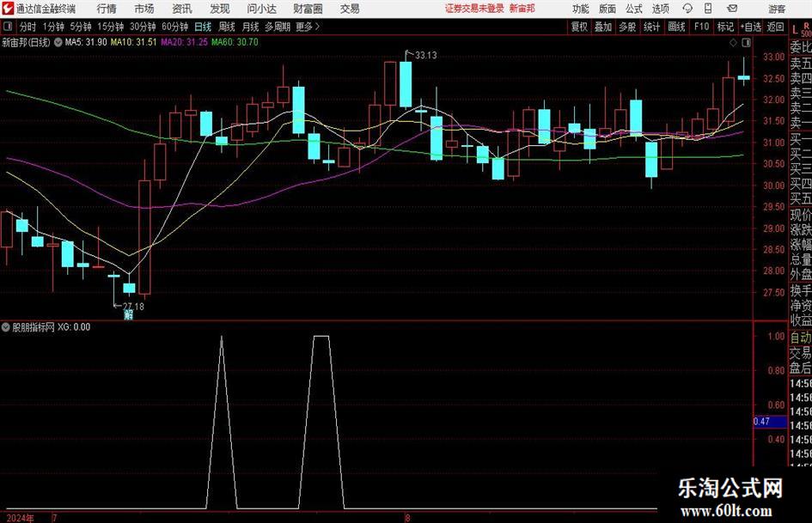Image resolution: width=812 pixels, height=523 pixels.
Task: Click the R indicator in right panel
Action: coord(806,26)
